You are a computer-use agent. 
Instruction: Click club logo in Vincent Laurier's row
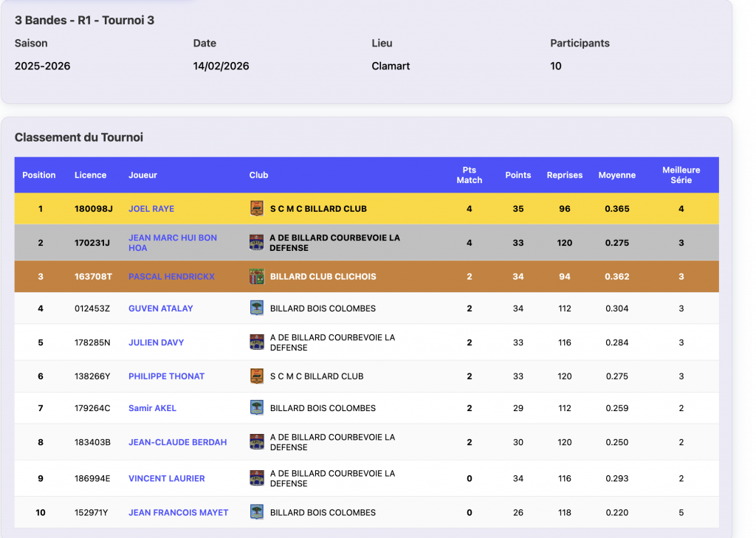pos(257,478)
